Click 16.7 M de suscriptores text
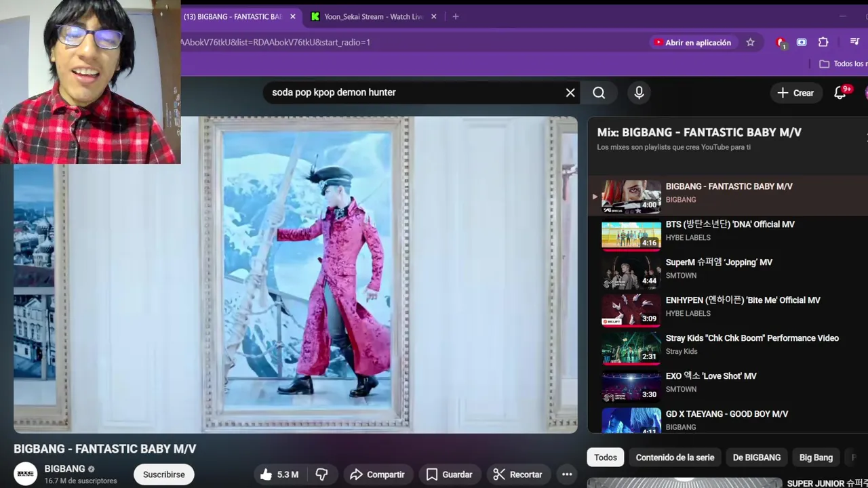 tap(81, 481)
